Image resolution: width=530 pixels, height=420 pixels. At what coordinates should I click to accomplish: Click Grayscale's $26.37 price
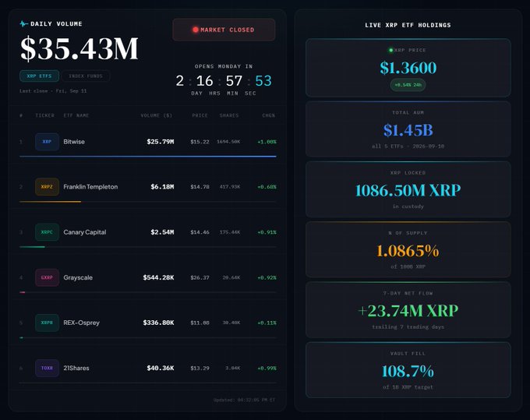tap(200, 277)
